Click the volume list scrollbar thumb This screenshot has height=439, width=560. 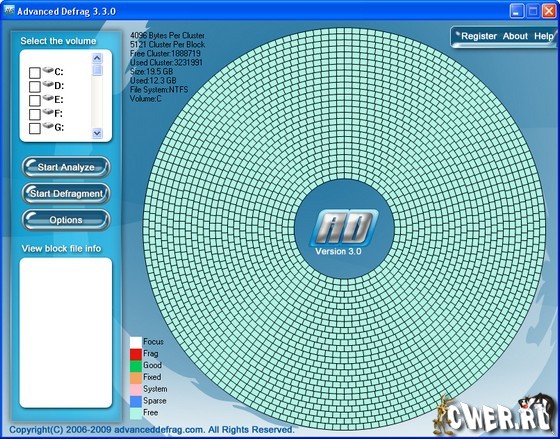pyautogui.click(x=97, y=70)
